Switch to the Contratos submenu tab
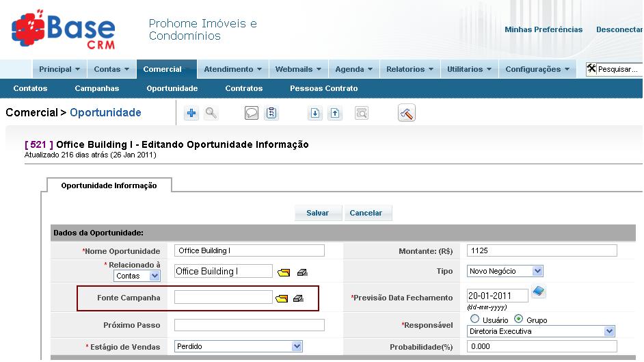 pos(244,88)
